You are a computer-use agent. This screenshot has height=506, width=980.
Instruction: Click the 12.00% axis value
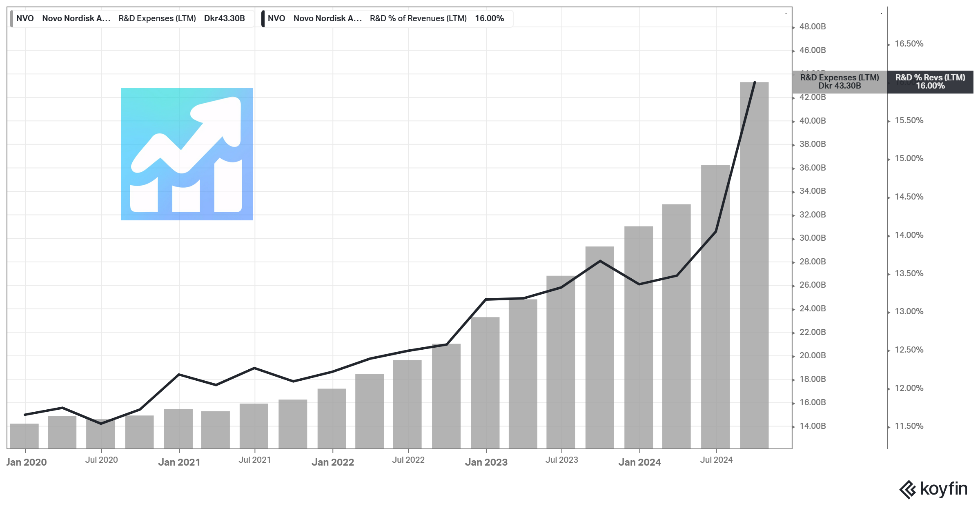[x=909, y=388]
